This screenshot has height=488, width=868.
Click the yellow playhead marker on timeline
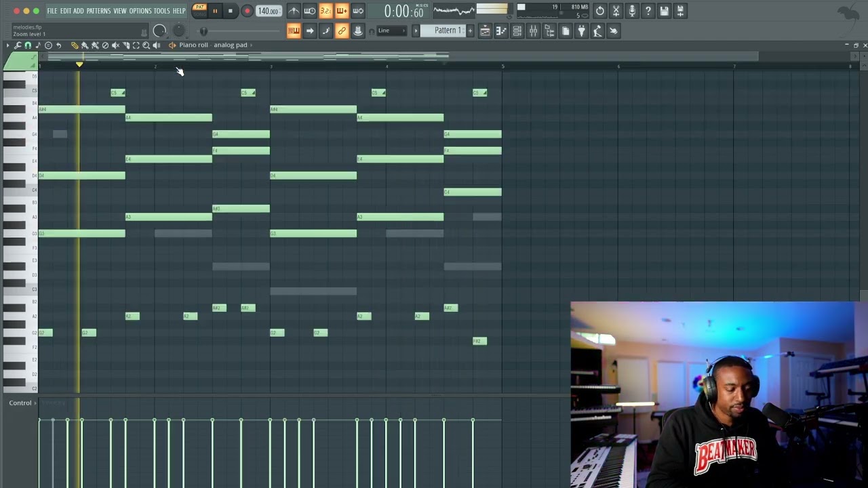(x=79, y=64)
